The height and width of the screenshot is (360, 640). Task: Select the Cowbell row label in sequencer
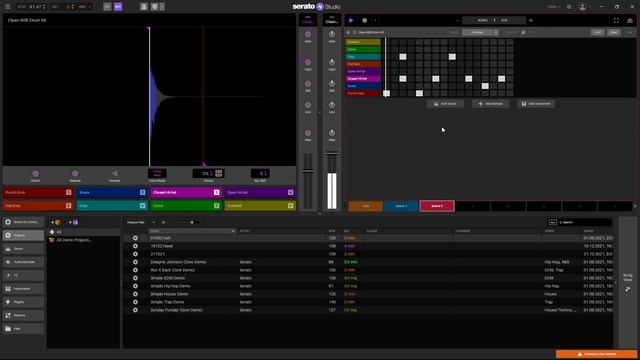(x=363, y=42)
